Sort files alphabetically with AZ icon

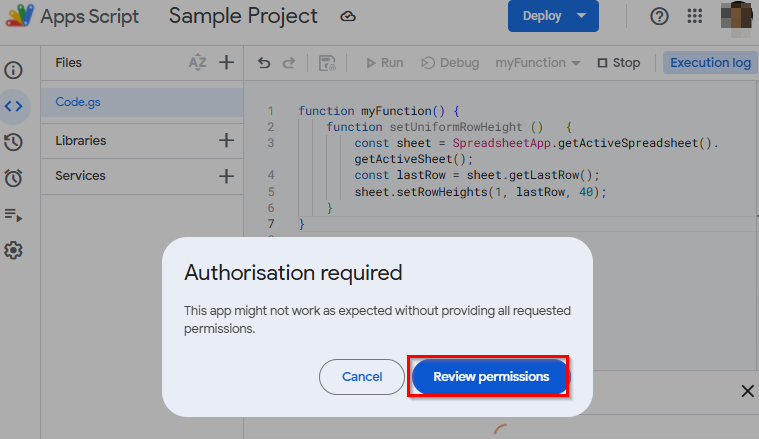pos(198,63)
